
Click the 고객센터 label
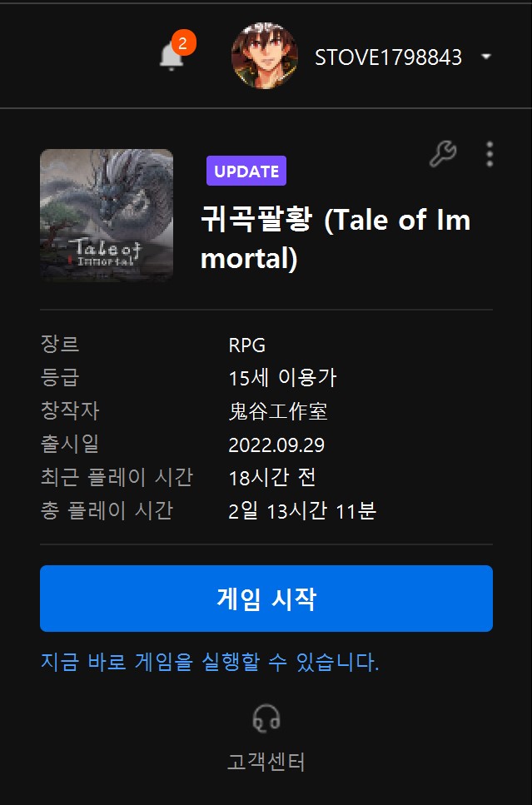point(266,762)
